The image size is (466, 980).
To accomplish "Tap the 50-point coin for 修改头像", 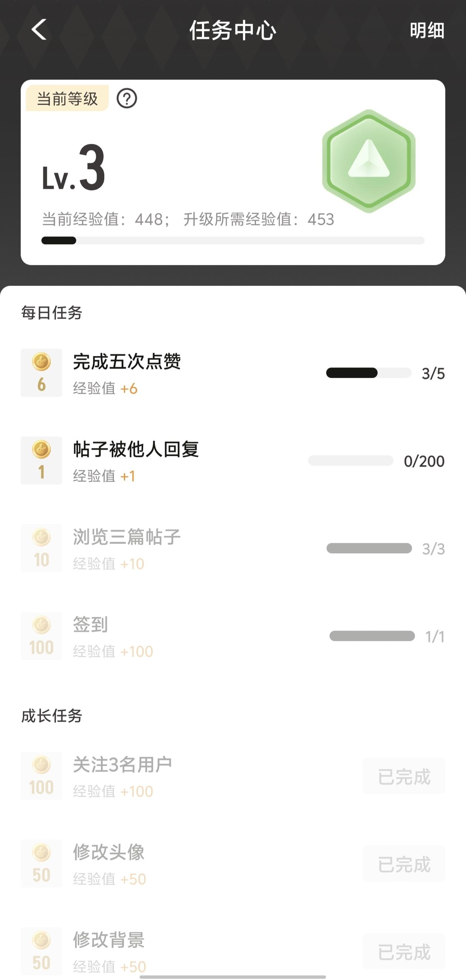I will point(41,863).
